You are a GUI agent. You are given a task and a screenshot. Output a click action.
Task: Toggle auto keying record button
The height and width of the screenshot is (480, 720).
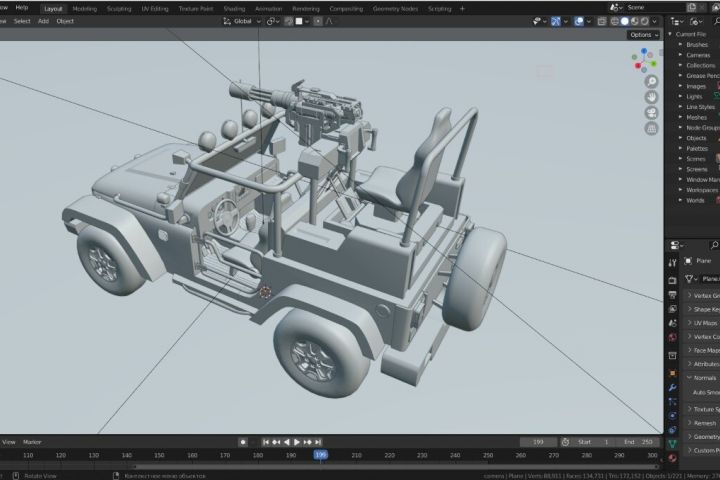click(x=243, y=441)
